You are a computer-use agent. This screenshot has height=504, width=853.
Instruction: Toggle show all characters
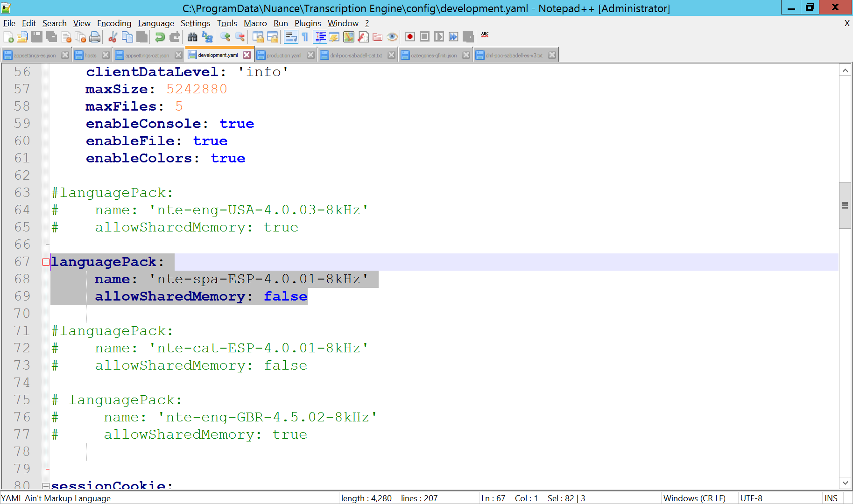(x=304, y=37)
